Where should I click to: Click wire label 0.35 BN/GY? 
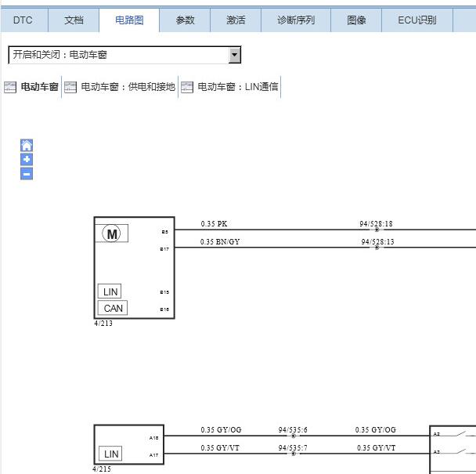point(220,242)
